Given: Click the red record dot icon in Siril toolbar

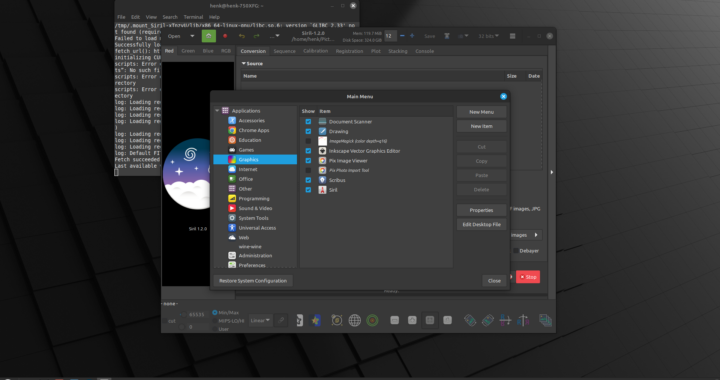Looking at the screenshot, I should (225, 36).
